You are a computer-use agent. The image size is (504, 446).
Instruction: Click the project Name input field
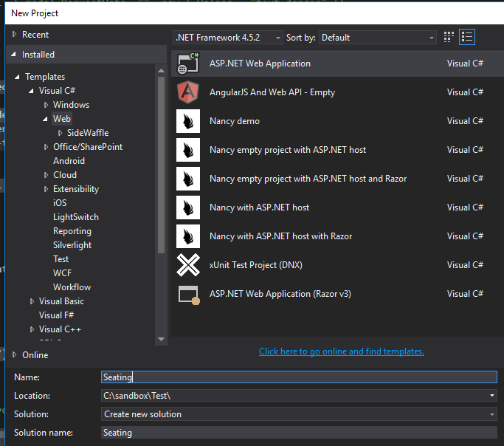(x=299, y=377)
